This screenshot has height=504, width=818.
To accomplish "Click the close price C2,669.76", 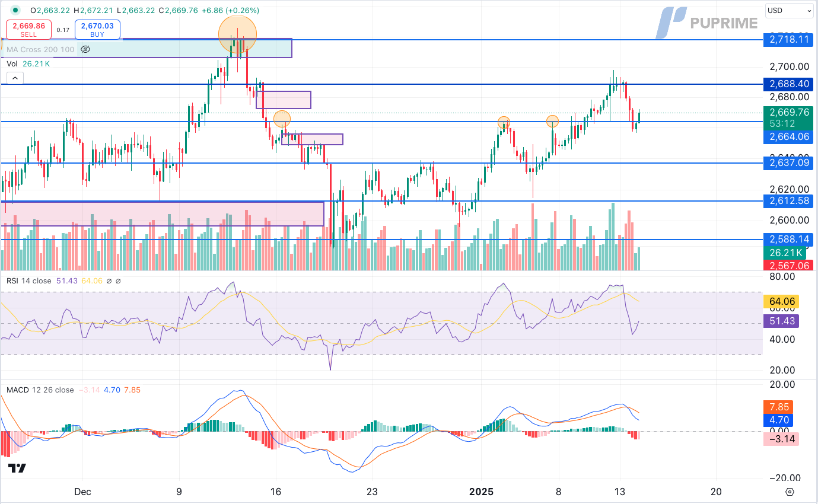I will 177,10.
